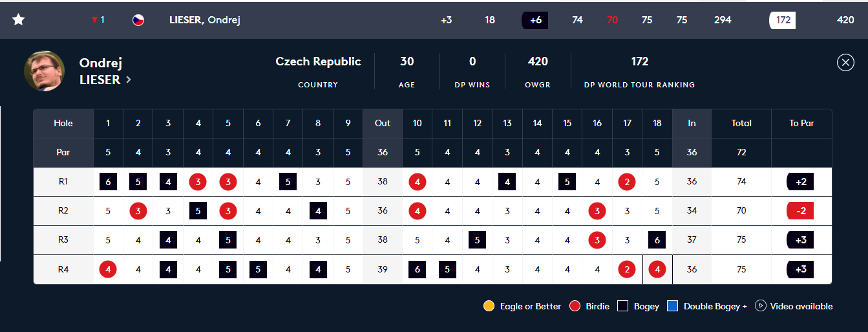The height and width of the screenshot is (332, 868).
Task: Click the blue Double Bogey legend square
Action: pos(672,306)
